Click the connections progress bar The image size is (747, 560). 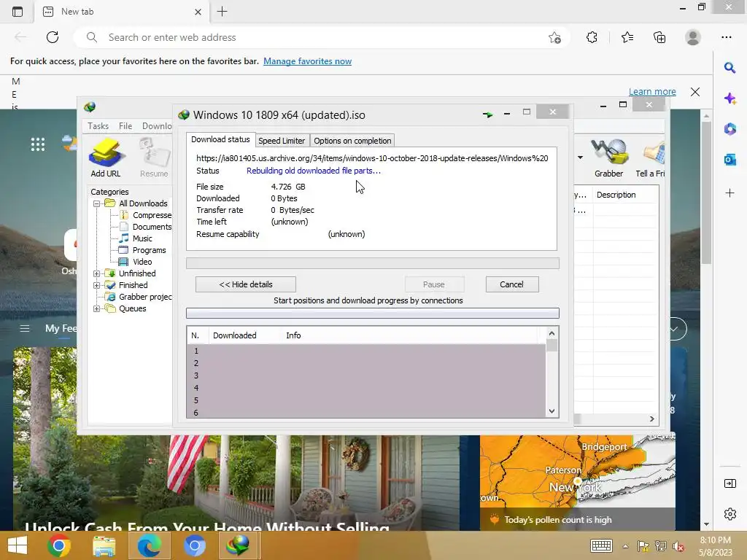pos(373,314)
